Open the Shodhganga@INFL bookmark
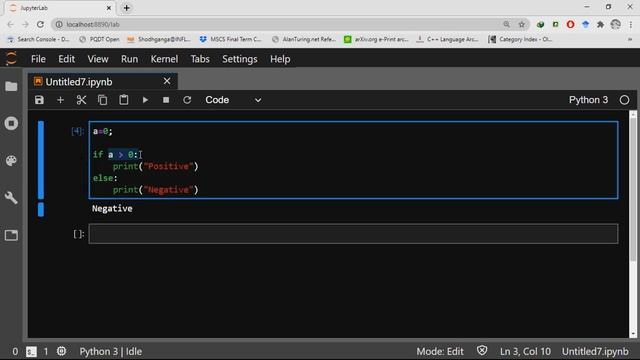The image size is (640, 360). click(x=159, y=39)
